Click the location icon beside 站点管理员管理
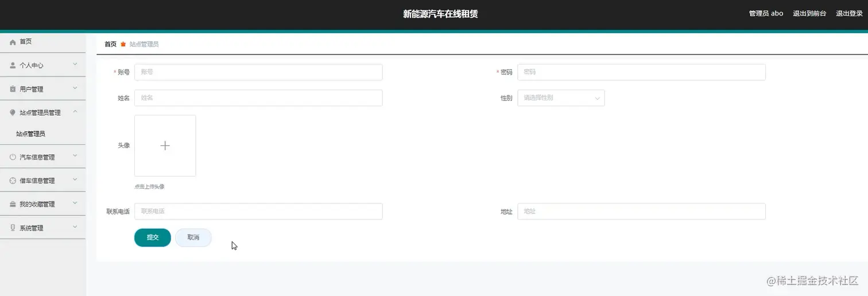 click(x=13, y=112)
